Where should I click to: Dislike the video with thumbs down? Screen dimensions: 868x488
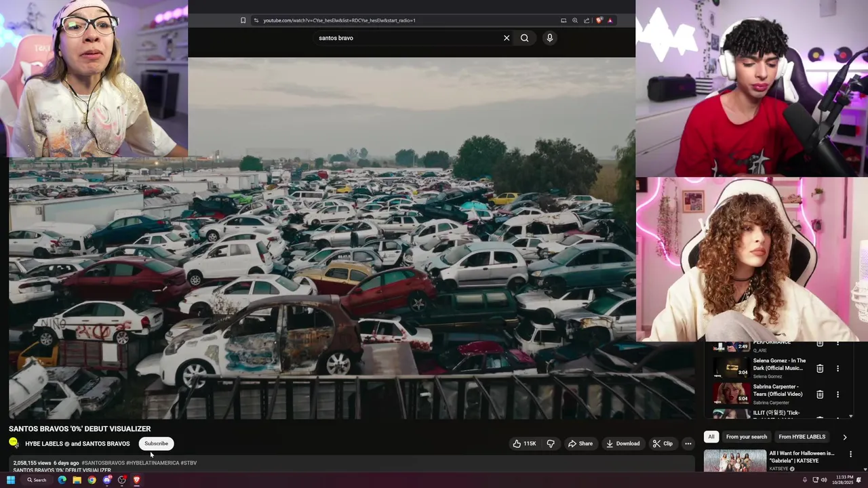(x=551, y=443)
